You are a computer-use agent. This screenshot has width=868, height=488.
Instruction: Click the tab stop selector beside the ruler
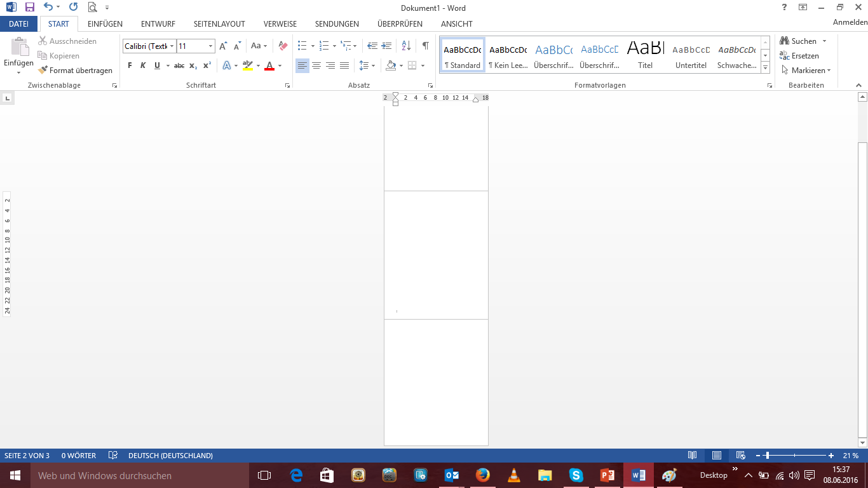pos(7,98)
